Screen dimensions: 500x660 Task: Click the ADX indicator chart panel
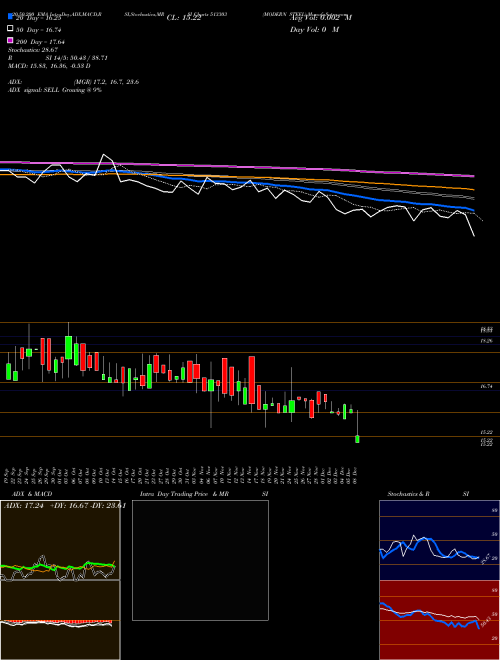pyautogui.click(x=60, y=540)
